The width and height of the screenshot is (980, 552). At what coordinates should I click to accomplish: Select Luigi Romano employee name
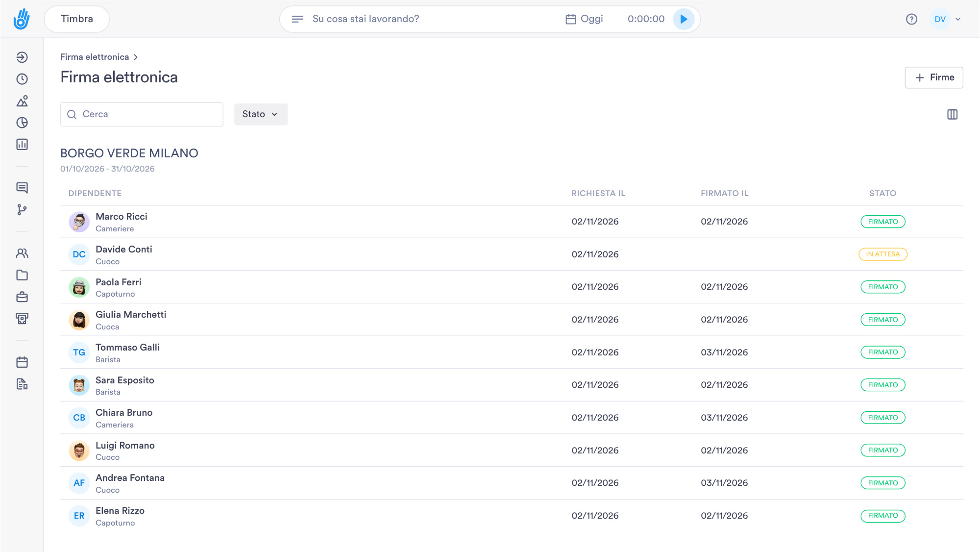[x=125, y=446]
